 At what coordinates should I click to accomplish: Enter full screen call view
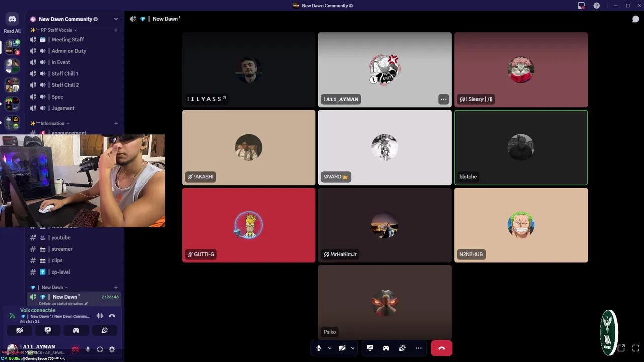pyautogui.click(x=636, y=348)
